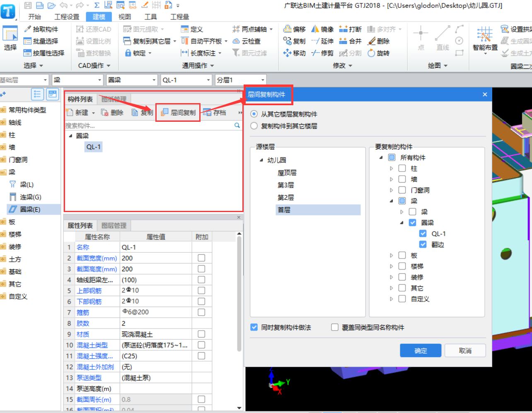
Task: Expand the 板 node in copy dialog
Action: (392, 255)
